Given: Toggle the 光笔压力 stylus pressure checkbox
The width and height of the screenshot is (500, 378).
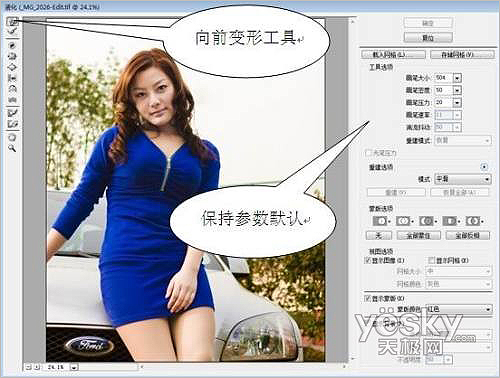Looking at the screenshot, I should click(369, 153).
